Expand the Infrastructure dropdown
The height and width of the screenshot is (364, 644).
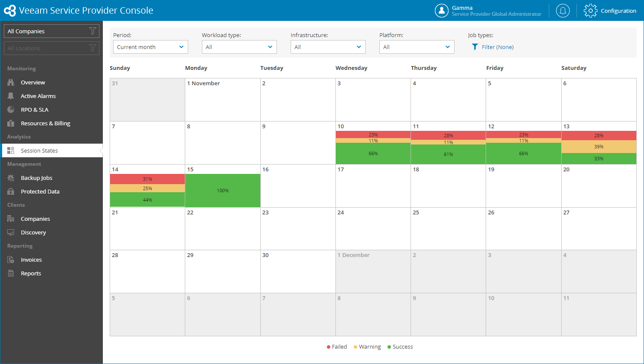pyautogui.click(x=328, y=47)
